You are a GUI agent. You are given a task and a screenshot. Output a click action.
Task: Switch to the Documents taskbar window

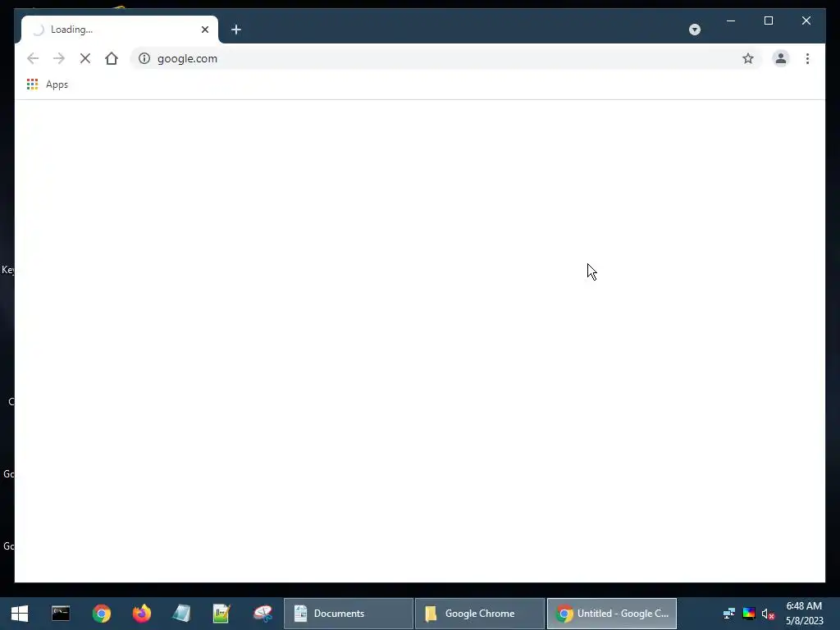pyautogui.click(x=348, y=614)
